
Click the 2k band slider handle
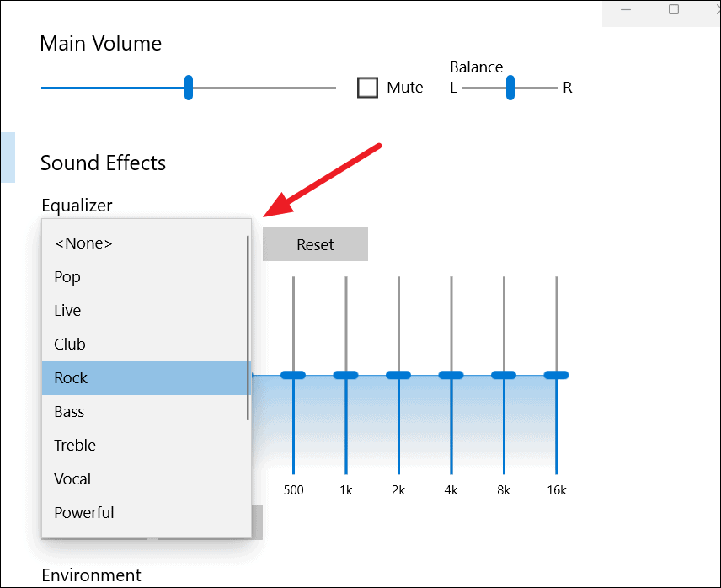pos(398,375)
